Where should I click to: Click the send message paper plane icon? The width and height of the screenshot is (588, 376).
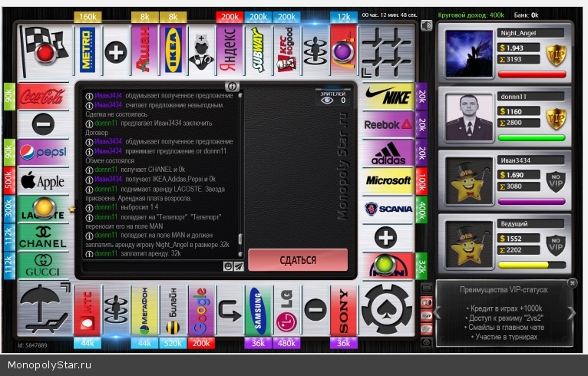click(x=239, y=266)
